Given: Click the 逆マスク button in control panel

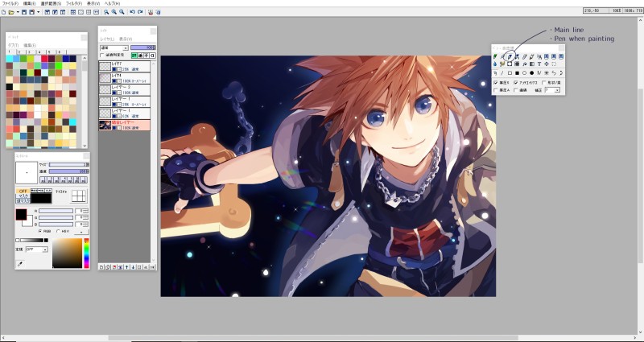Looking at the screenshot, I should 23,201.
